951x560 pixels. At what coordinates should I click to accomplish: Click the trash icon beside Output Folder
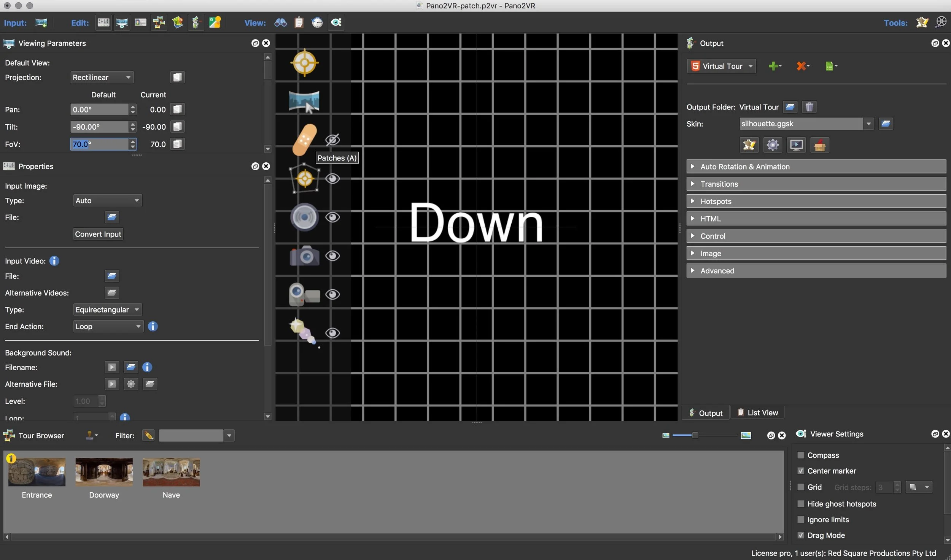tap(809, 107)
